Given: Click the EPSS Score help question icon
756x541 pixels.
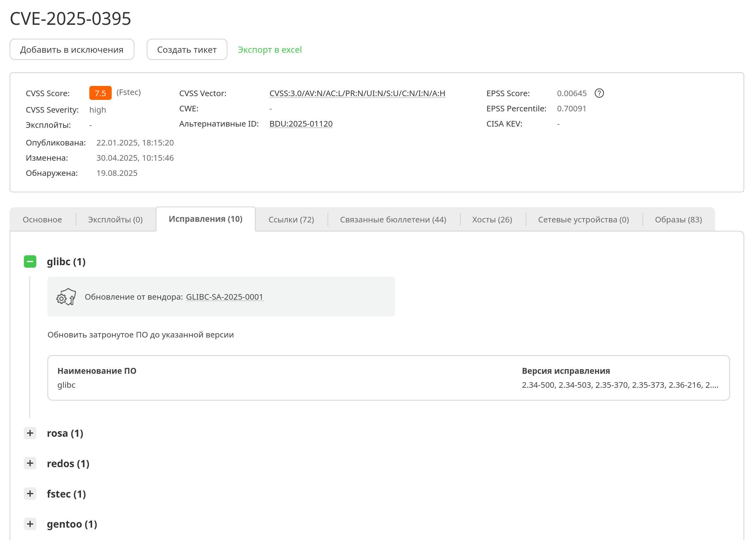Looking at the screenshot, I should pos(599,93).
